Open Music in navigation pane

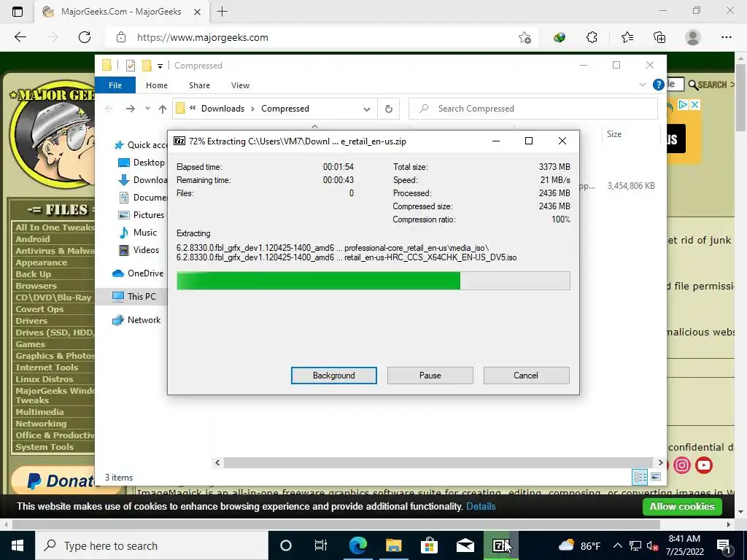pos(137,233)
